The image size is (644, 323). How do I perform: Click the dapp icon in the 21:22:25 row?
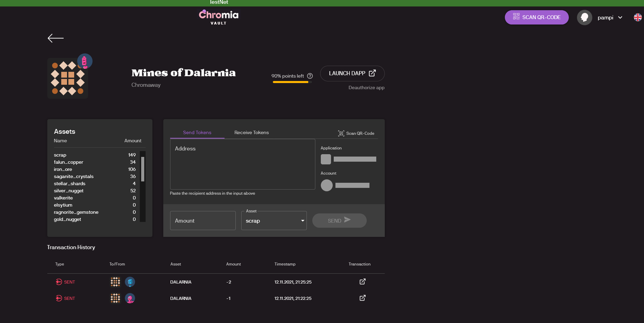(115, 298)
